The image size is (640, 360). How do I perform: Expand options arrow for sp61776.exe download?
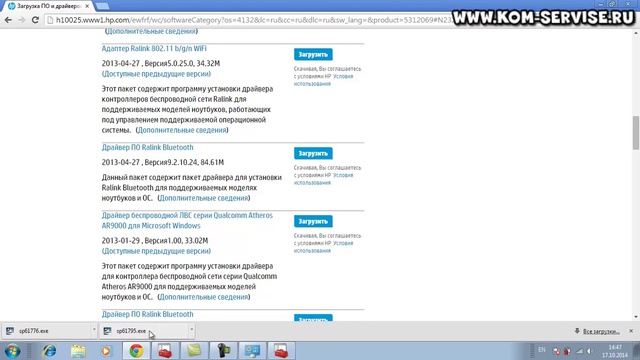94,330
